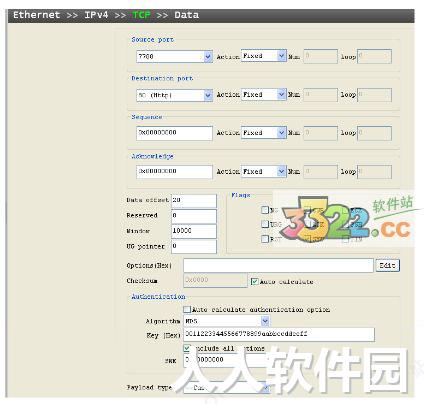Click the Window size input field
The height and width of the screenshot is (404, 424).
[194, 231]
